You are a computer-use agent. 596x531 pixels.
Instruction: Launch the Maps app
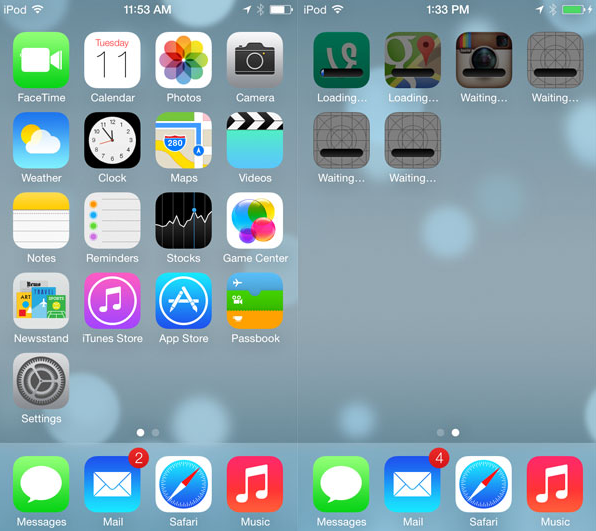click(x=184, y=140)
